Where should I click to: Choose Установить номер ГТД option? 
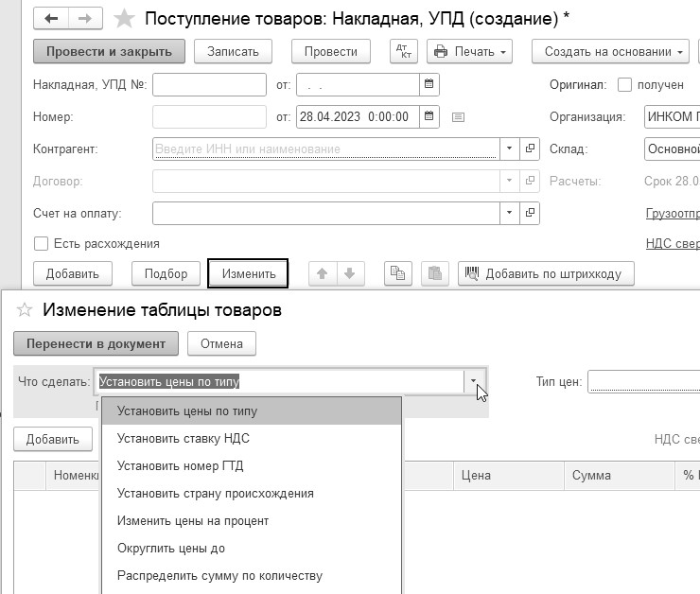point(252,466)
